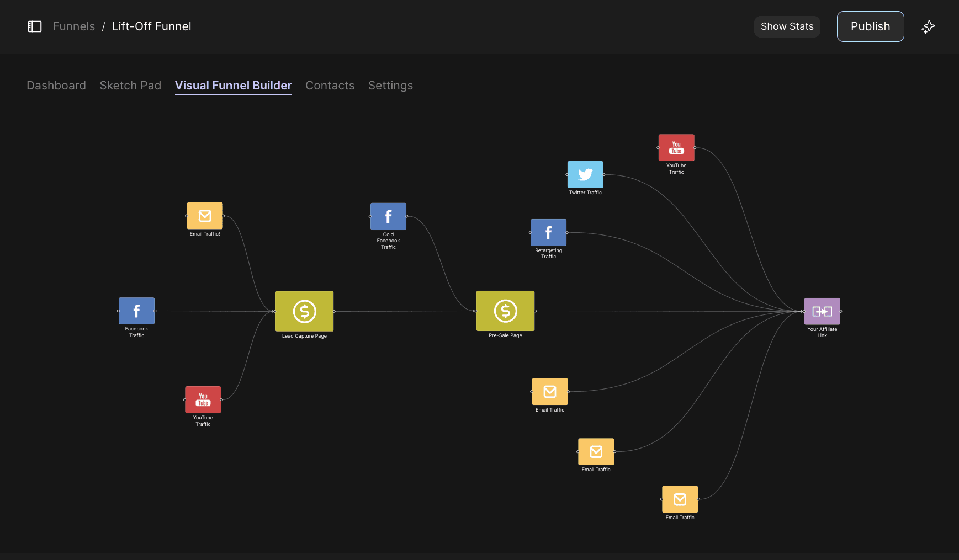Publish the Lift-Off Funnel
The width and height of the screenshot is (959, 560).
click(x=870, y=26)
